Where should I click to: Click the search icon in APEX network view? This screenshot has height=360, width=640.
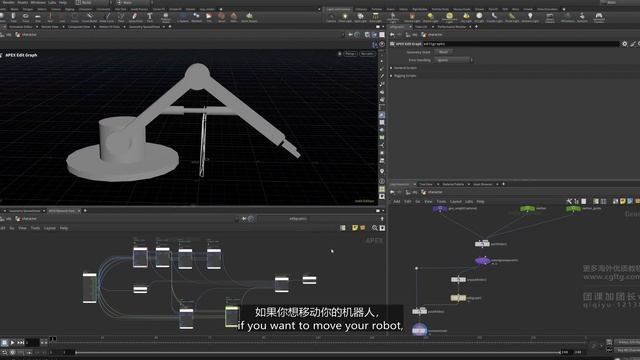tap(375, 228)
